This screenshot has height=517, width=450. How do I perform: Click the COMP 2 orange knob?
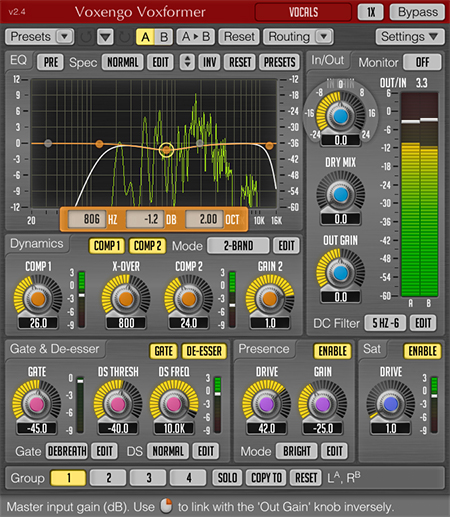click(189, 299)
